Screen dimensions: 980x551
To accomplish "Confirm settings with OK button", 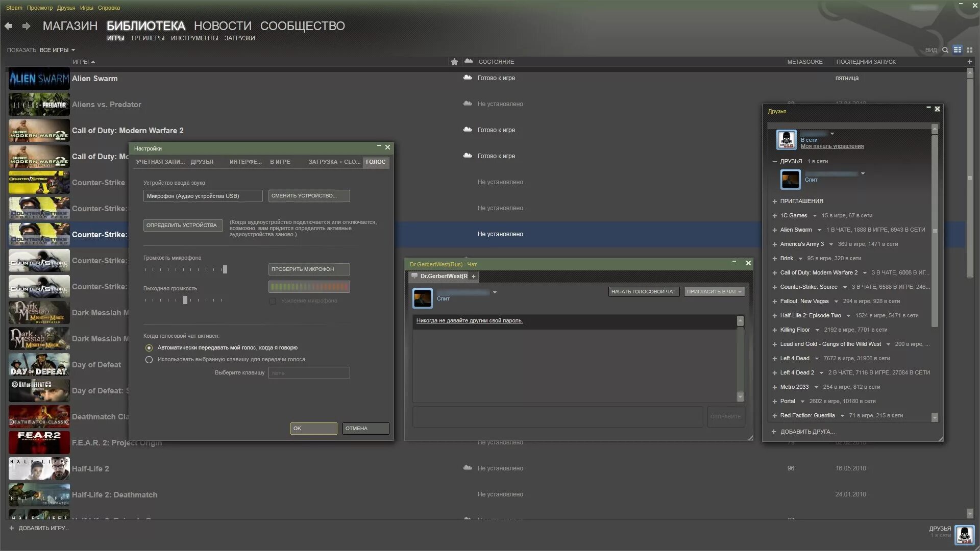I will pyautogui.click(x=313, y=429).
